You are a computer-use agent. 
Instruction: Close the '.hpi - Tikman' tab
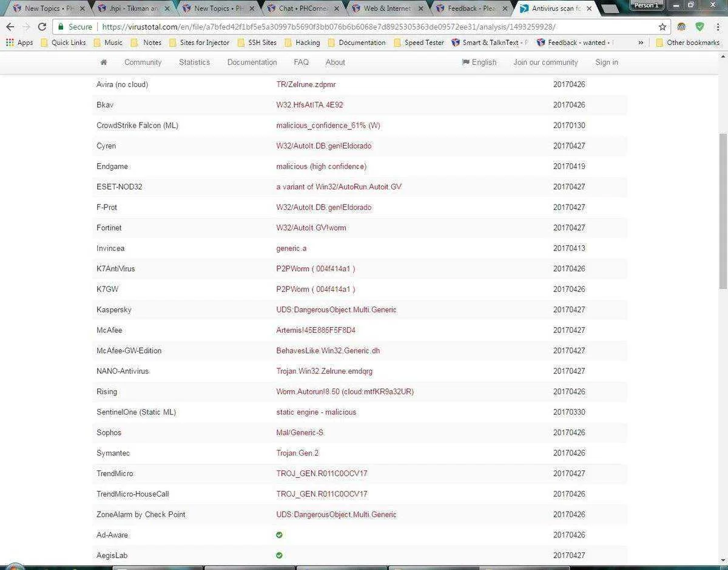click(167, 8)
